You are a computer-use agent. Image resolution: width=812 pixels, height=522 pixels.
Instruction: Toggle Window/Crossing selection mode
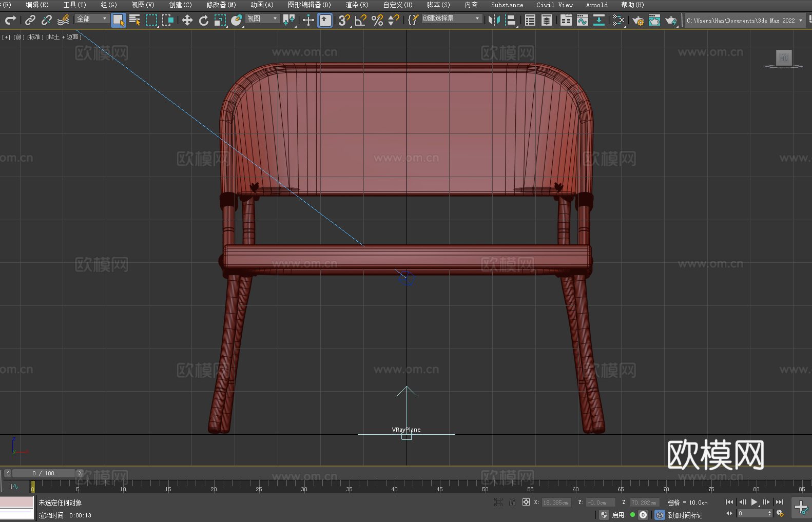click(x=168, y=20)
